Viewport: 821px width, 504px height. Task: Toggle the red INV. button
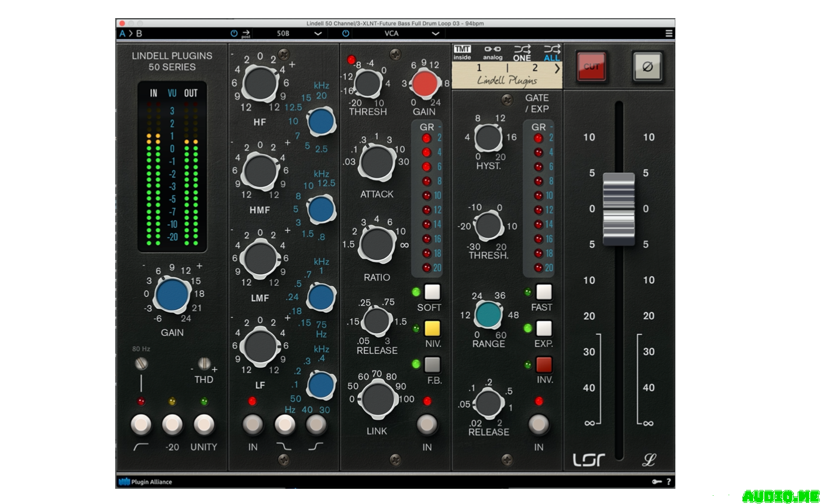544,364
